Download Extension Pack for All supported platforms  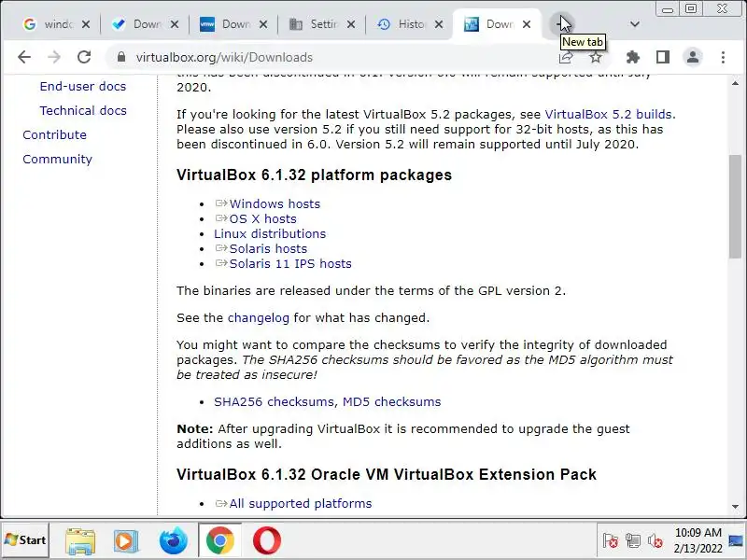click(x=301, y=503)
